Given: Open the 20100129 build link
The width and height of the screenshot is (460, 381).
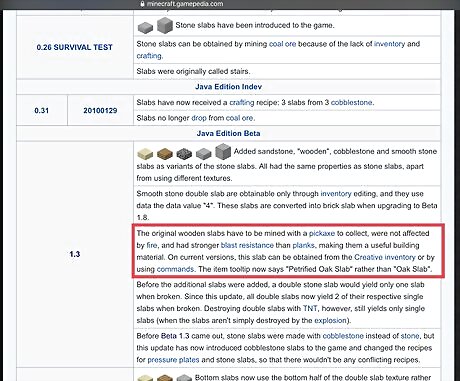Looking at the screenshot, I should point(100,110).
